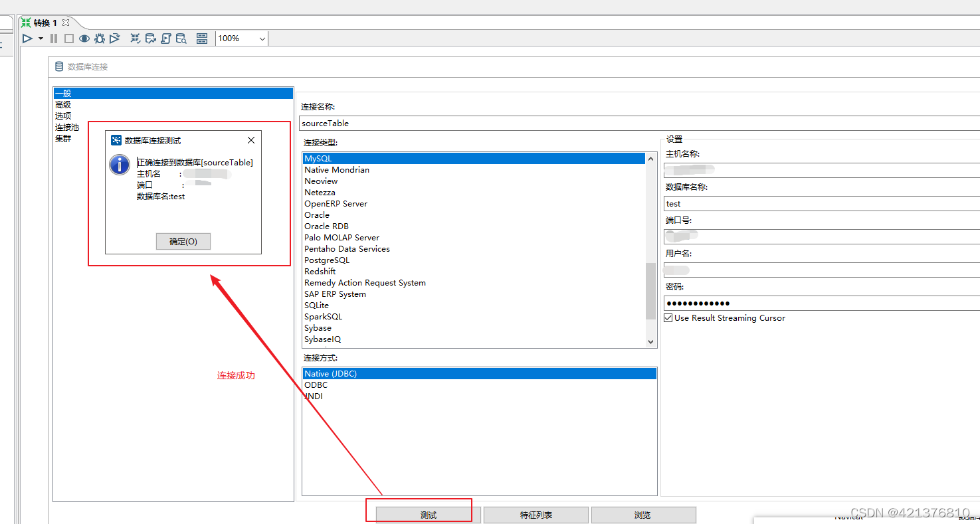
Task: Click the 特征列表 button
Action: point(536,515)
